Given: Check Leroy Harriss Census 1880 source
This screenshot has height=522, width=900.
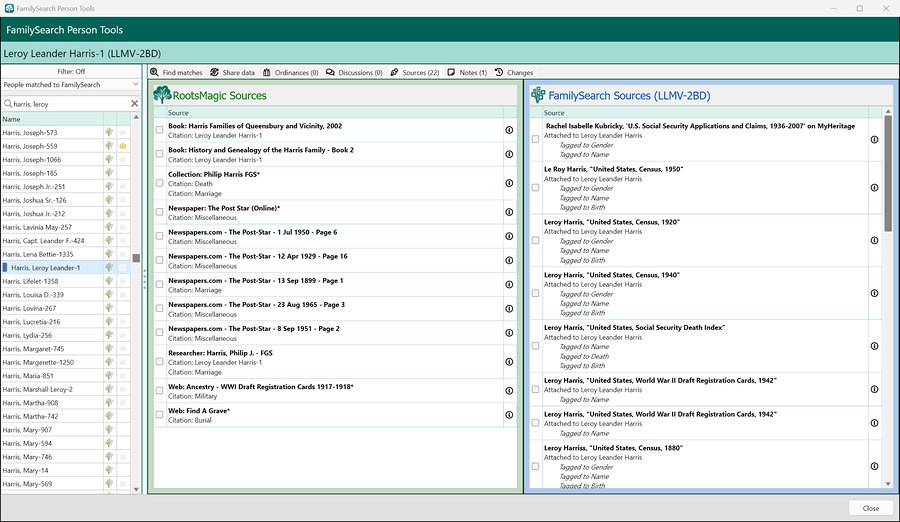Looking at the screenshot, I should pyautogui.click(x=536, y=466).
